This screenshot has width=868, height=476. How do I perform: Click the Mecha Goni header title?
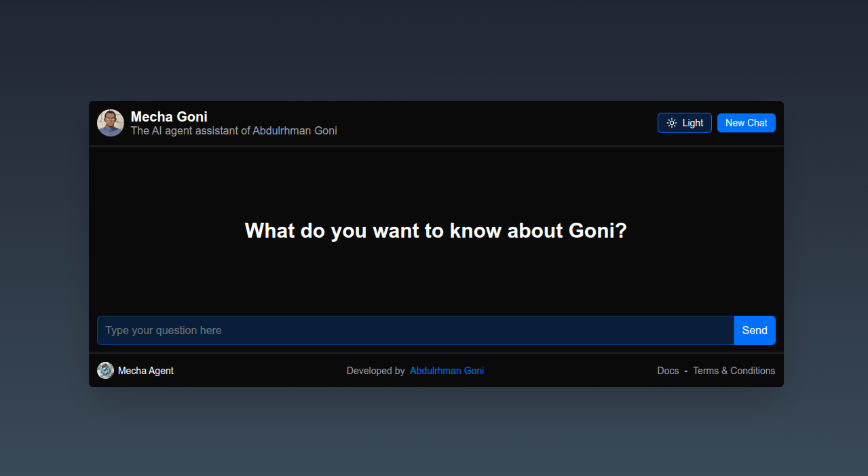169,117
